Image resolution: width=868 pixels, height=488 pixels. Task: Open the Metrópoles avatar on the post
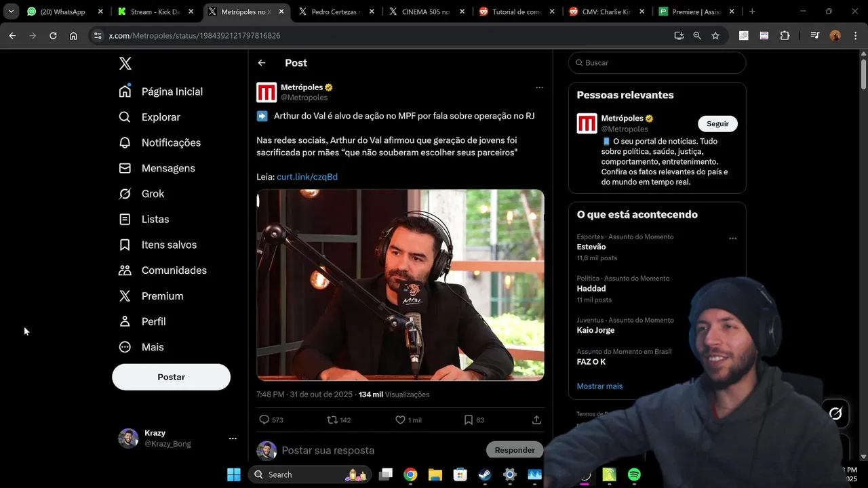(x=267, y=92)
